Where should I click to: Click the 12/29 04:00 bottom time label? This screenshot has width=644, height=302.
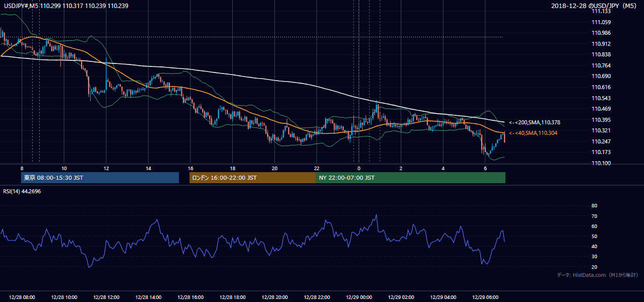(x=443, y=297)
